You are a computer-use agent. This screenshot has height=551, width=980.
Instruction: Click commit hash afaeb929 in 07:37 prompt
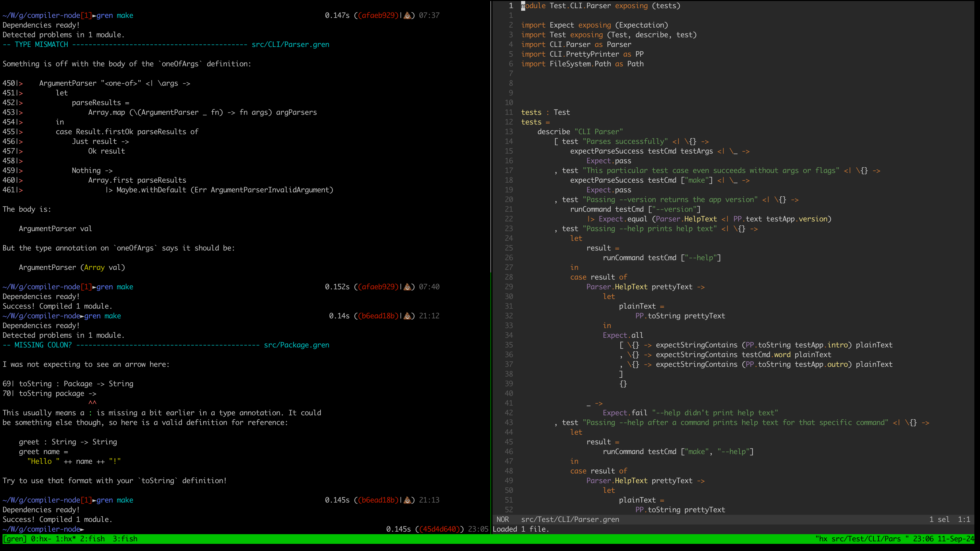click(x=378, y=16)
